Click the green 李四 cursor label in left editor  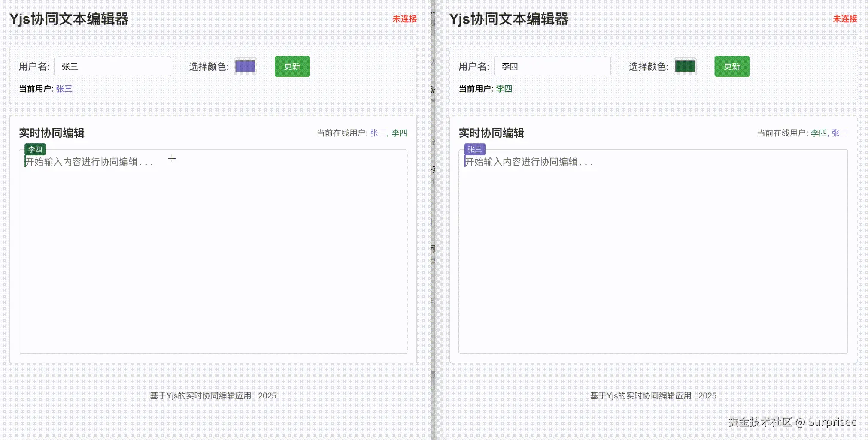coord(34,149)
